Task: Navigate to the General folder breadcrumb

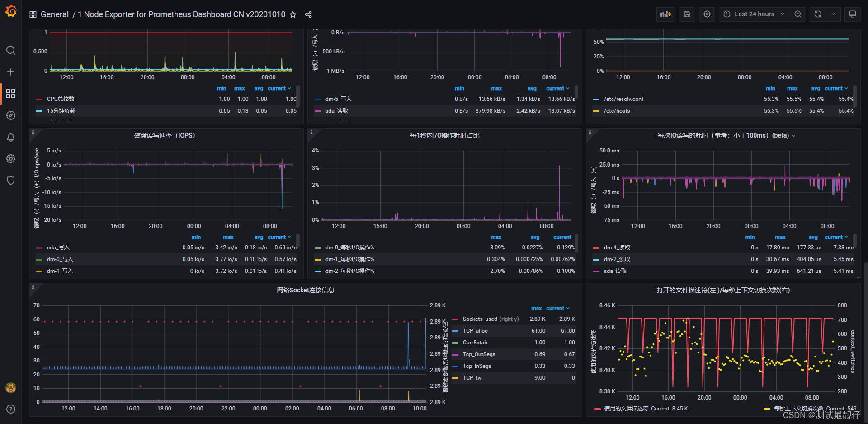Action: point(55,14)
